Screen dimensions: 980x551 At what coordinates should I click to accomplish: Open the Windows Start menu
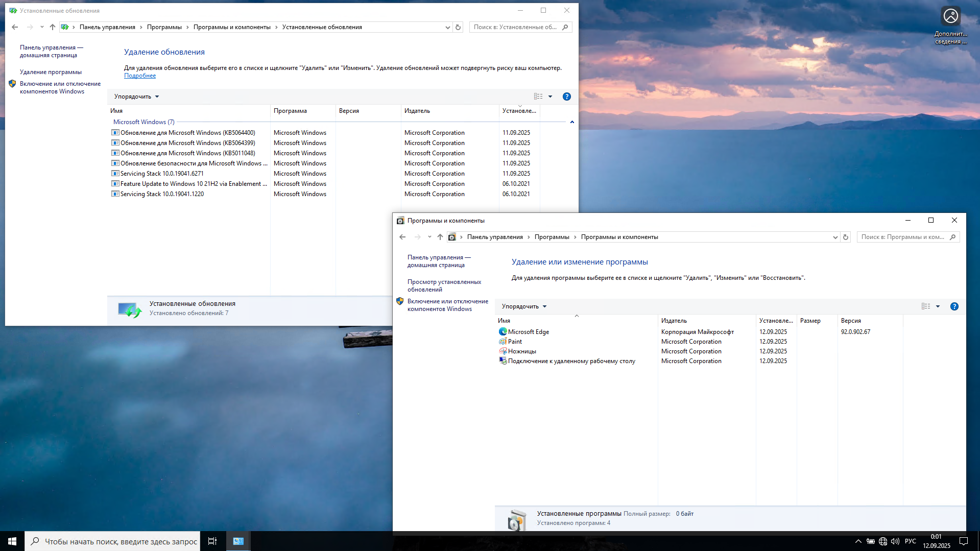[x=12, y=541]
